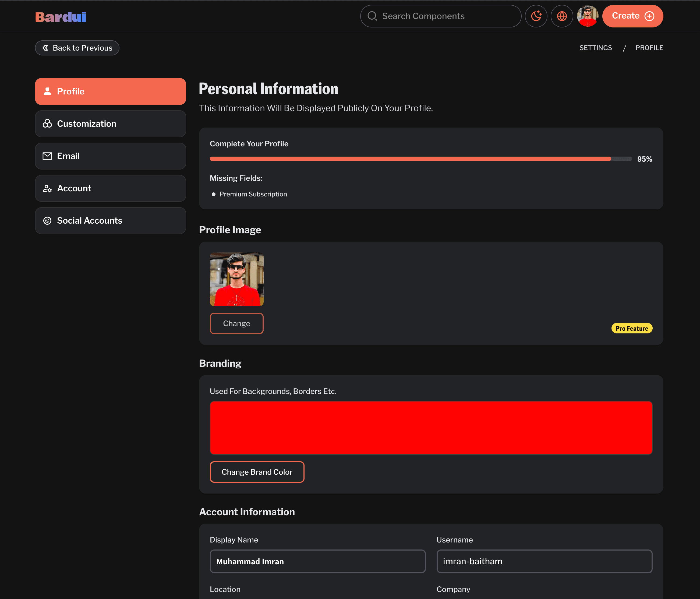Toggle dark mode moon icon
The image size is (700, 599).
(x=536, y=16)
